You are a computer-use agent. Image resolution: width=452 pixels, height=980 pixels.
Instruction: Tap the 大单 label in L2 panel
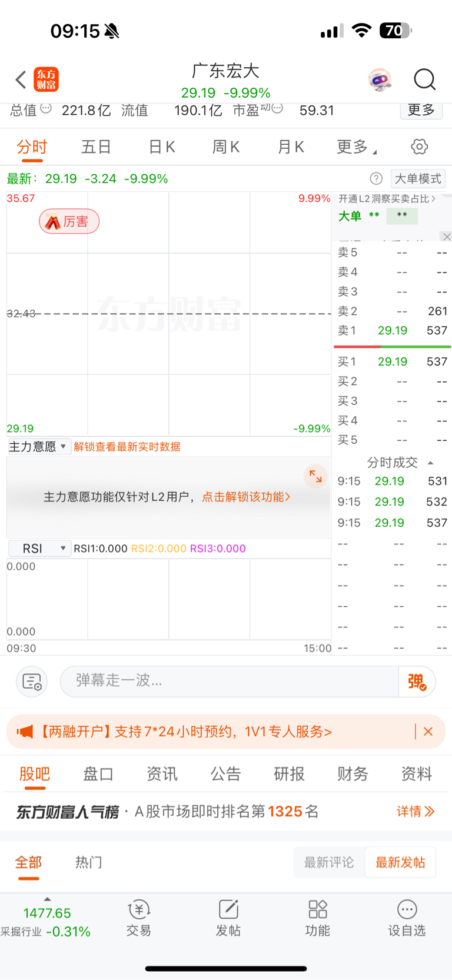click(350, 216)
